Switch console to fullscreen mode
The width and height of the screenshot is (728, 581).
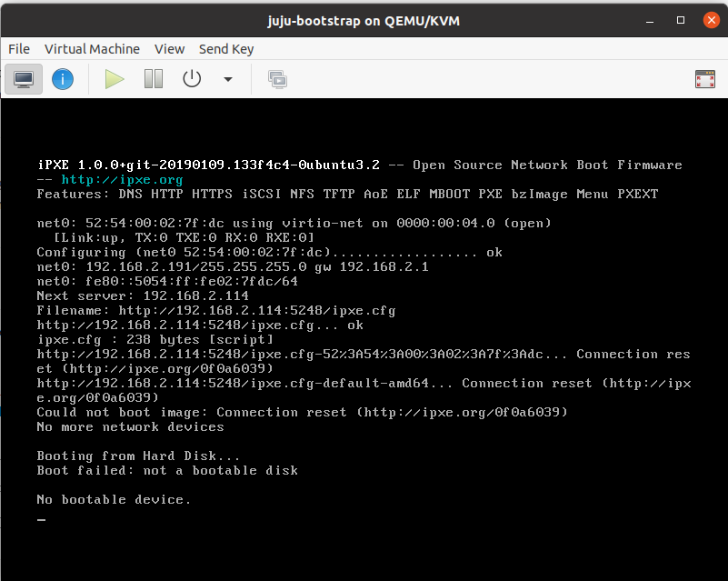click(704, 79)
